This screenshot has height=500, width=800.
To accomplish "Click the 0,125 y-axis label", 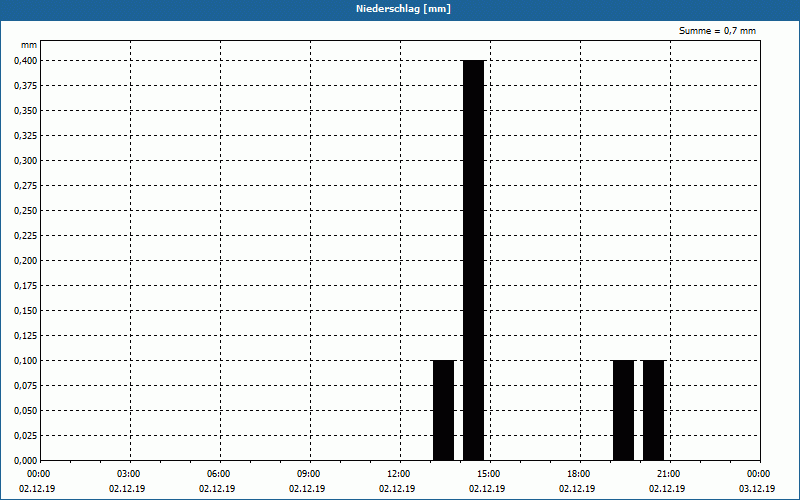I will pyautogui.click(x=26, y=336).
